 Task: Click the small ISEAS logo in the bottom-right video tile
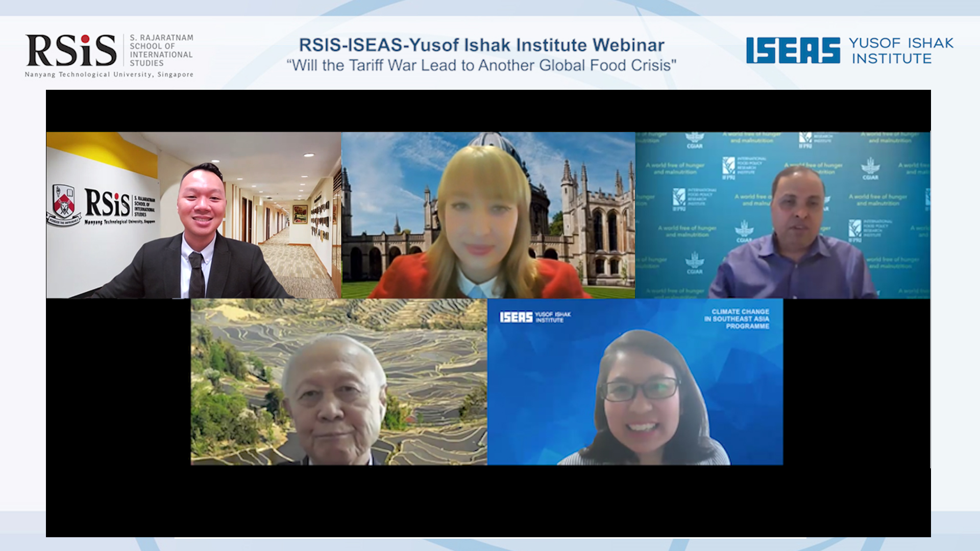point(535,317)
